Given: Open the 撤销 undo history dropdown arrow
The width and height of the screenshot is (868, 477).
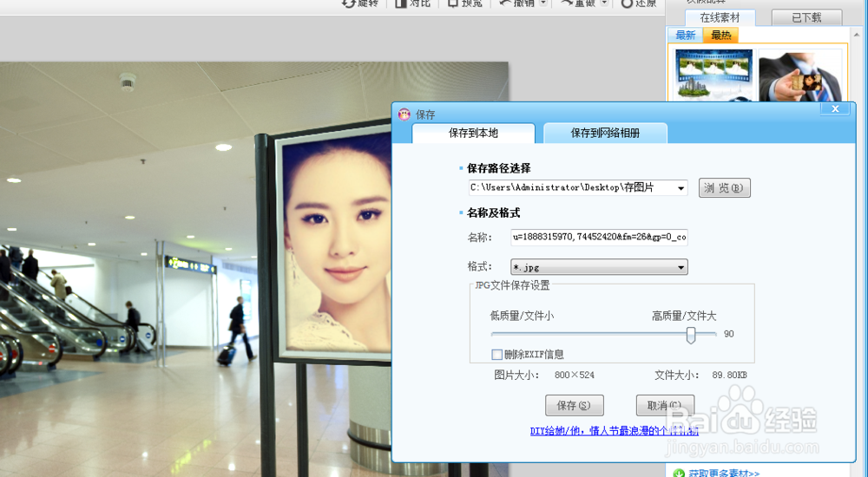Looking at the screenshot, I should (x=543, y=3).
